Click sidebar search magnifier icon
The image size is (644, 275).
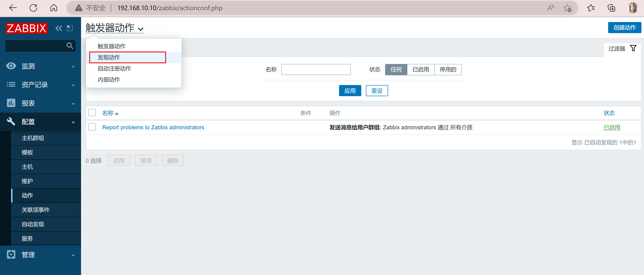pos(70,46)
